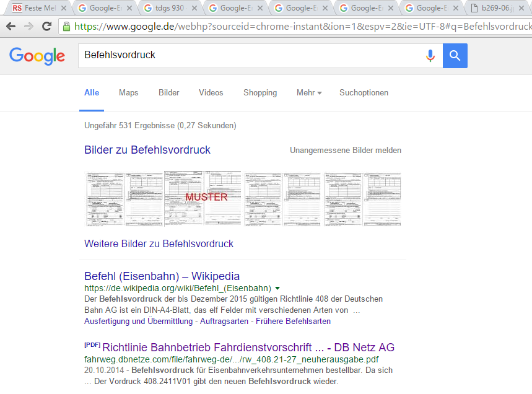Open the Google logo homepage
The image size is (532, 394).
pos(37,56)
